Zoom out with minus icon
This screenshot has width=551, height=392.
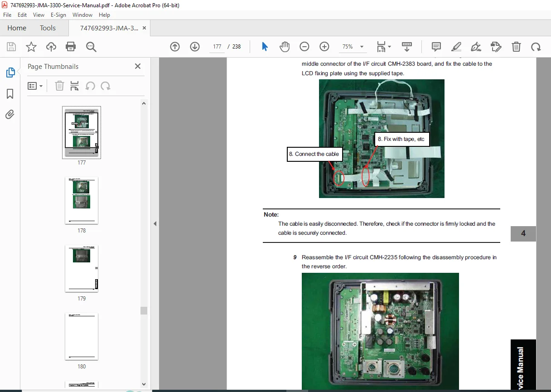(304, 47)
